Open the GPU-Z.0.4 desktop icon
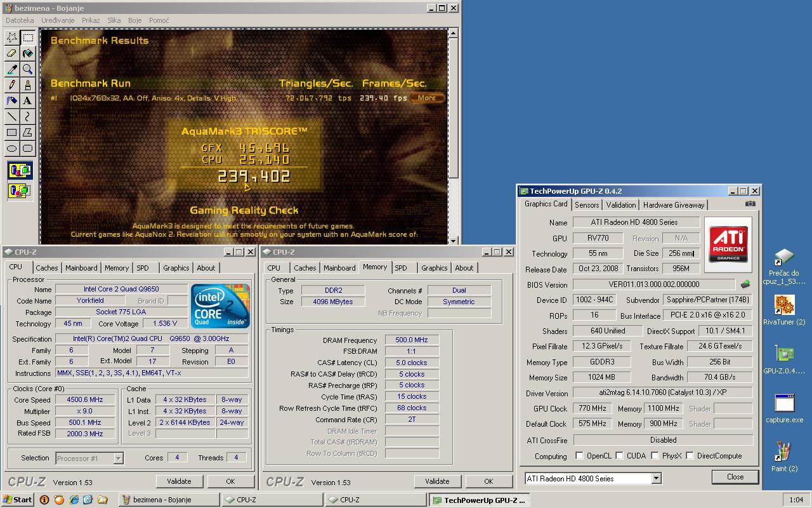This screenshot has width=812, height=508. [784, 360]
